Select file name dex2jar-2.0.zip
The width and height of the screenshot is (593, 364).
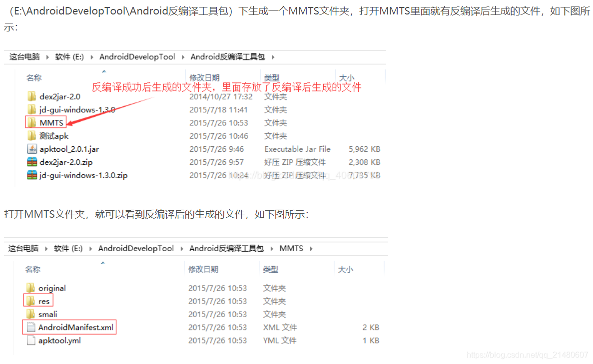66,162
